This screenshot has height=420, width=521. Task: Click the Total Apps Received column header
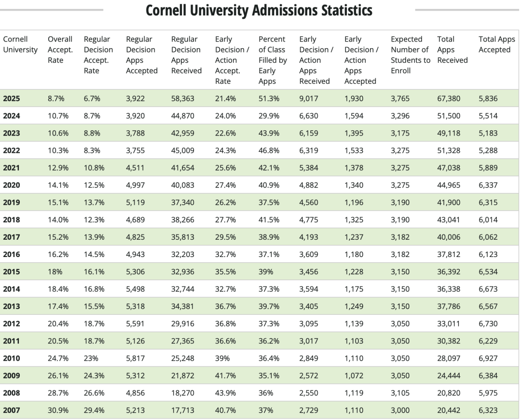pos(452,49)
